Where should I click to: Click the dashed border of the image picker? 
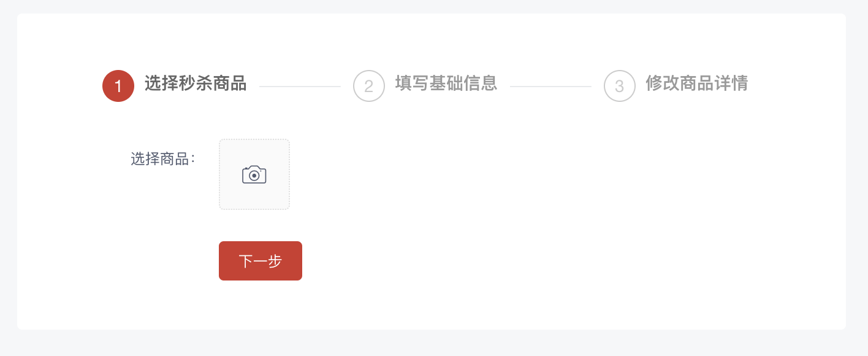click(254, 139)
